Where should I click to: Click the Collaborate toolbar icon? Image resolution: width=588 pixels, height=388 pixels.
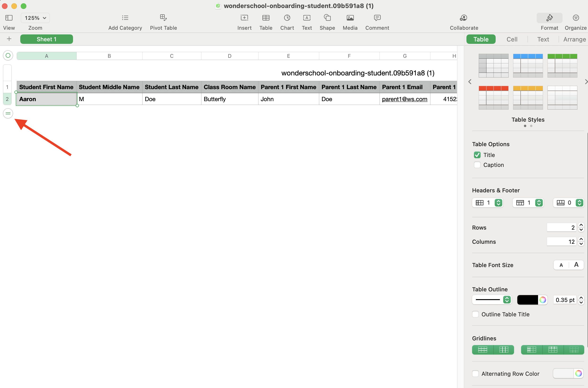point(463,18)
